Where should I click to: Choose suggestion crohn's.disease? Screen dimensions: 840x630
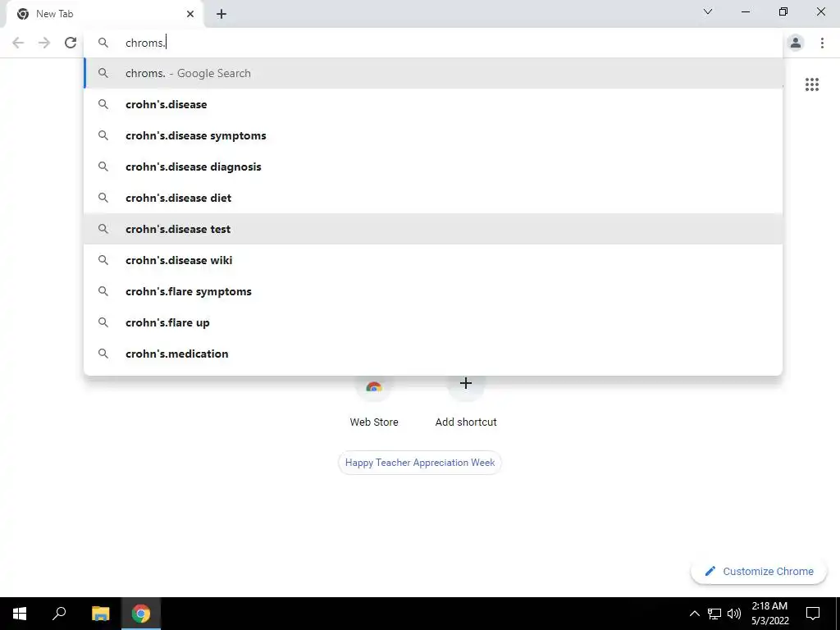tap(433, 104)
